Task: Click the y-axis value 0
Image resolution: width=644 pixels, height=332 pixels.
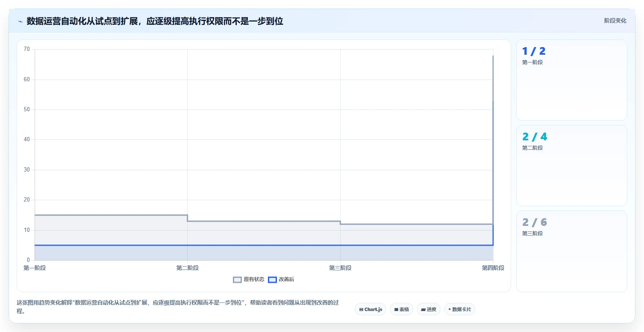Action: pyautogui.click(x=29, y=260)
